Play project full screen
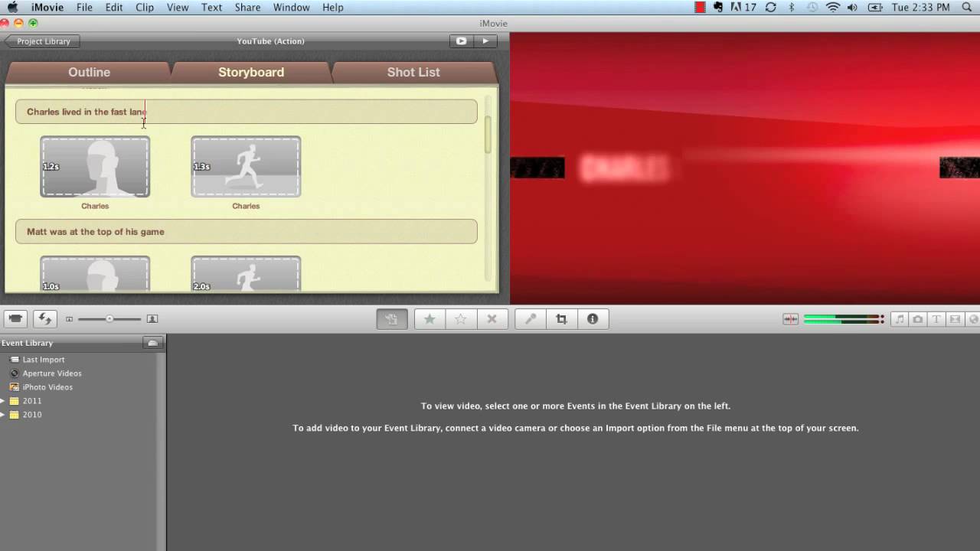 (461, 41)
